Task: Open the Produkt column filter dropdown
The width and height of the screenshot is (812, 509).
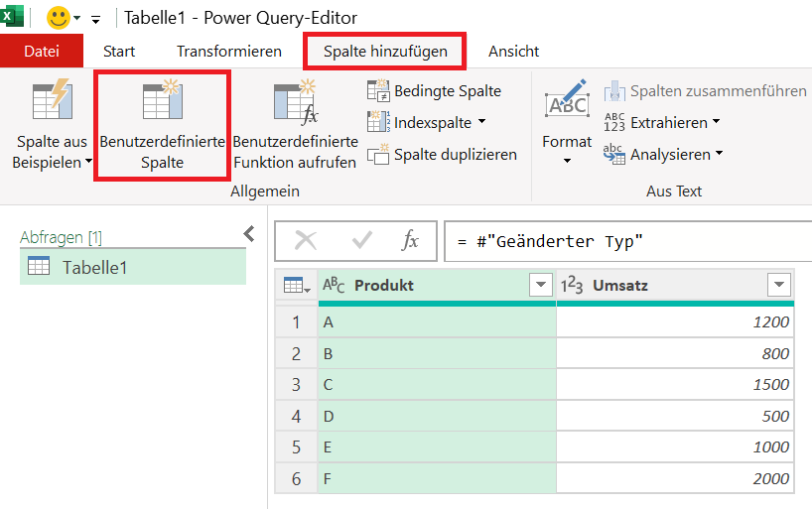Action: (541, 285)
